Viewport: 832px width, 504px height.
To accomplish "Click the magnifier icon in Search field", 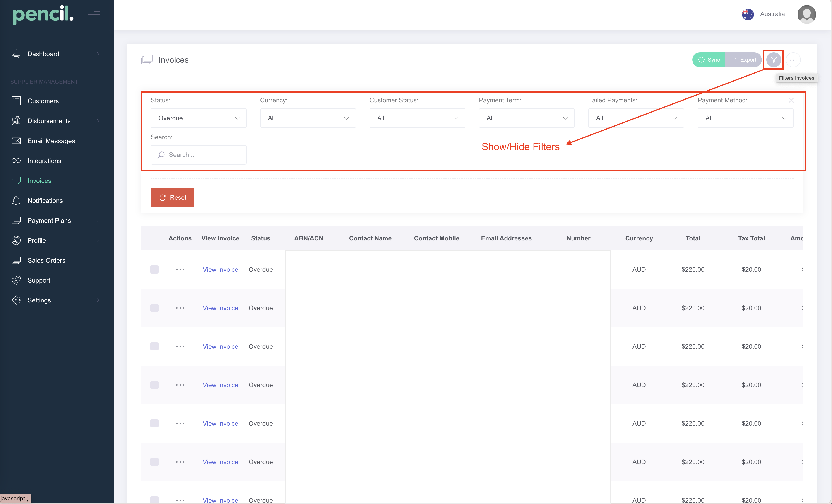I will [x=161, y=155].
